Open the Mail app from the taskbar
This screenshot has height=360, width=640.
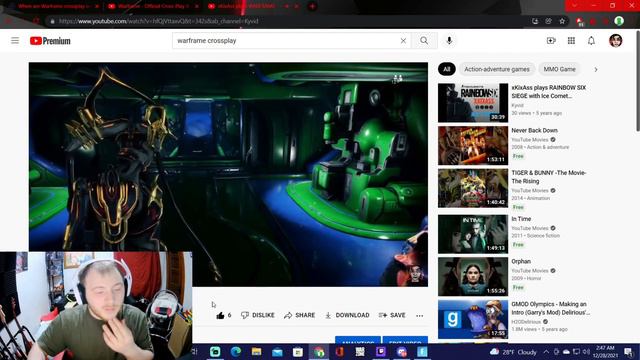pyautogui.click(x=277, y=351)
